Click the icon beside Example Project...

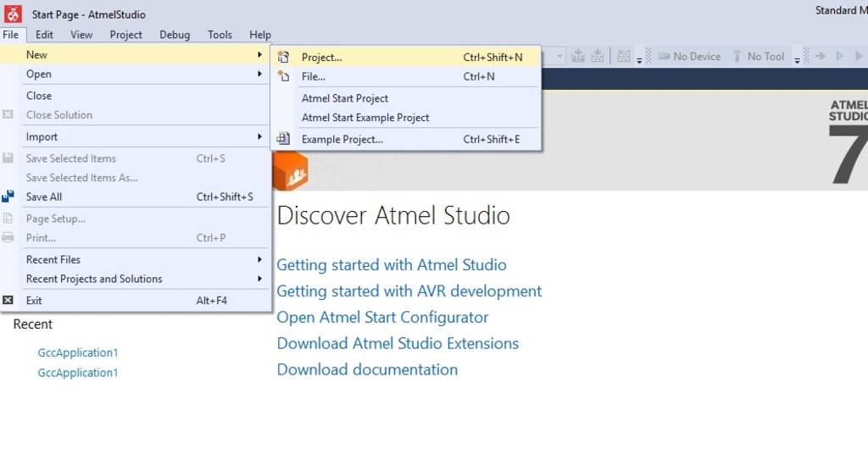click(283, 139)
